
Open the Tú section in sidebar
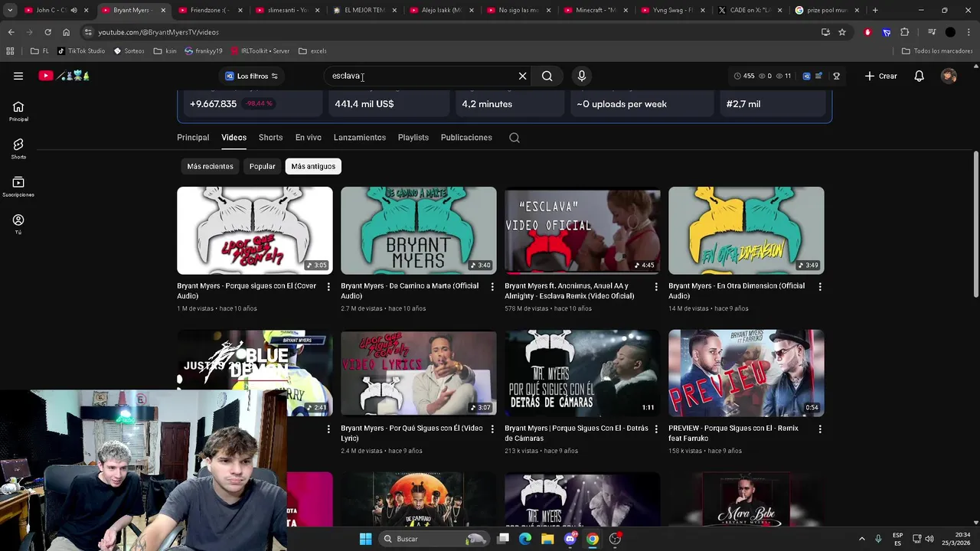[x=18, y=224]
